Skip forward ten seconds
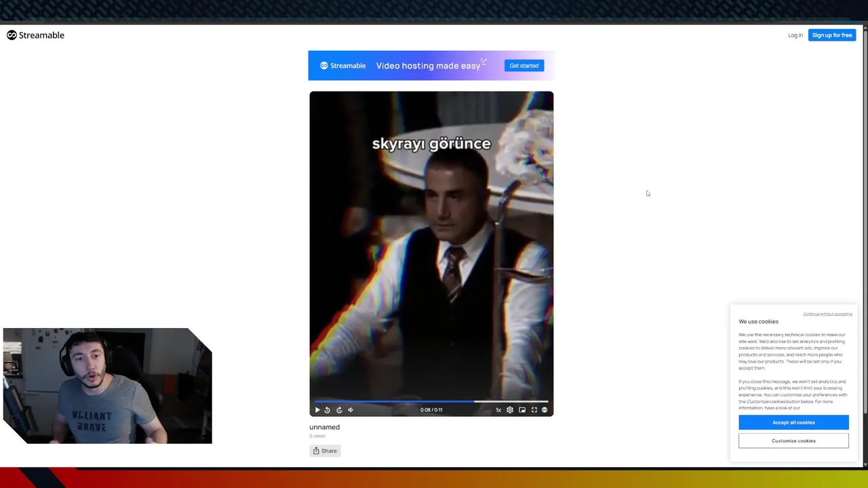The height and width of the screenshot is (488, 868). 339,410
